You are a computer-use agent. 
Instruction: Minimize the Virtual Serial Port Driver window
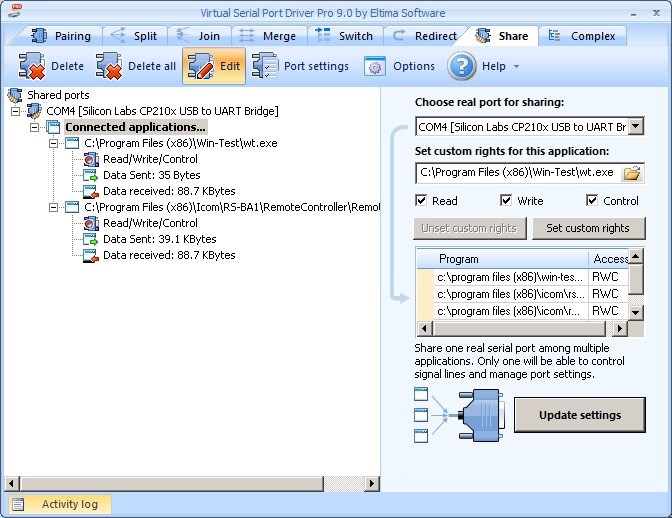[x=633, y=13]
